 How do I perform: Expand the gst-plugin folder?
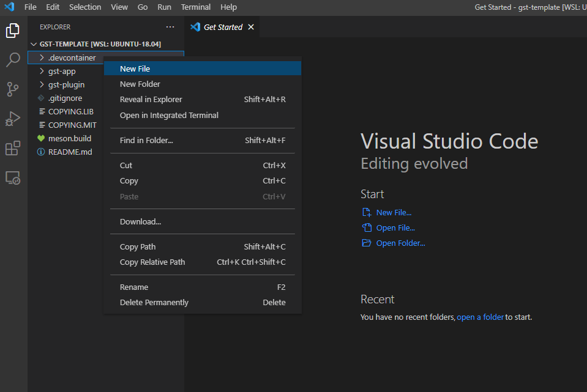pyautogui.click(x=66, y=84)
